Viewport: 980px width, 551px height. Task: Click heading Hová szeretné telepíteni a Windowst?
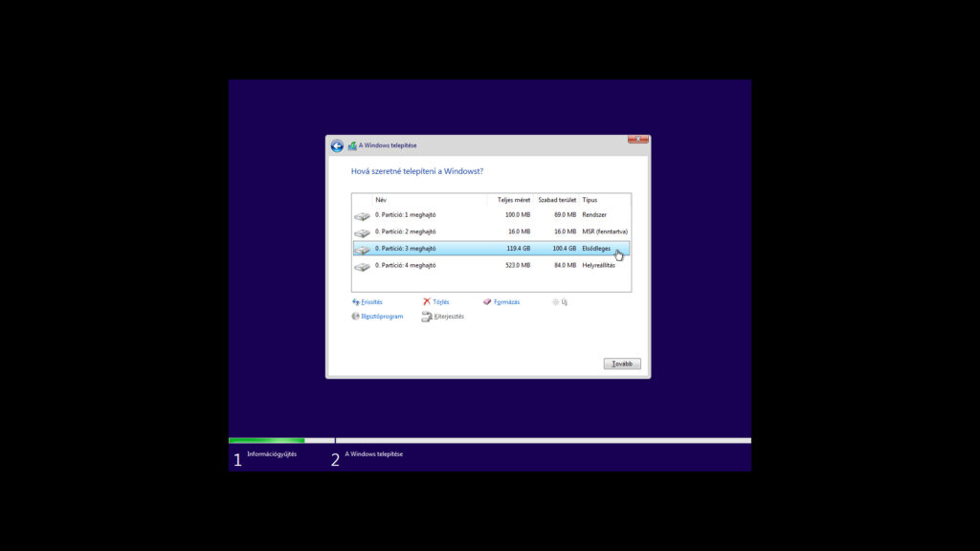click(417, 171)
